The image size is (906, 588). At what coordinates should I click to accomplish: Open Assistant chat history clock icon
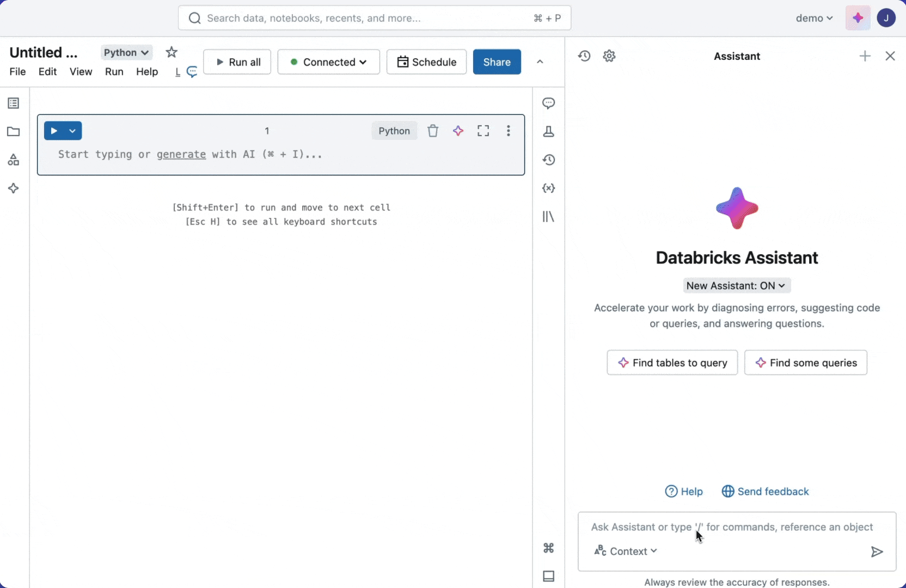[x=584, y=56]
